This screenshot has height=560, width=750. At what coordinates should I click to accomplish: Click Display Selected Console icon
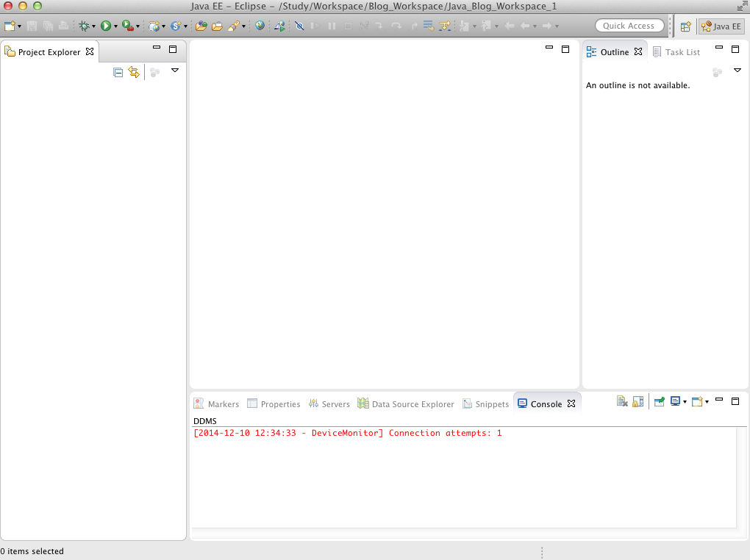(x=676, y=402)
